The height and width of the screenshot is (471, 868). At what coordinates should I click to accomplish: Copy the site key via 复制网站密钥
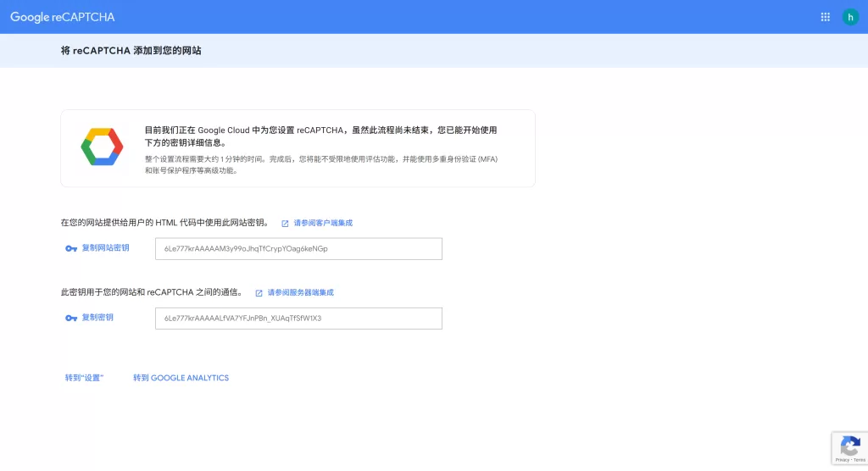[x=105, y=248]
